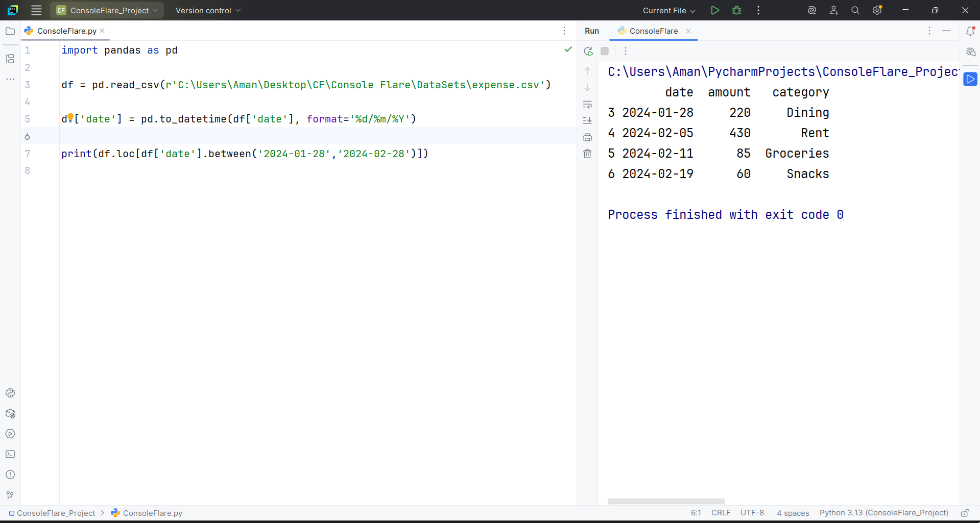Screen dimensions: 980x523
Task: Clear all Run console output with trash icon
Action: pyautogui.click(x=587, y=154)
